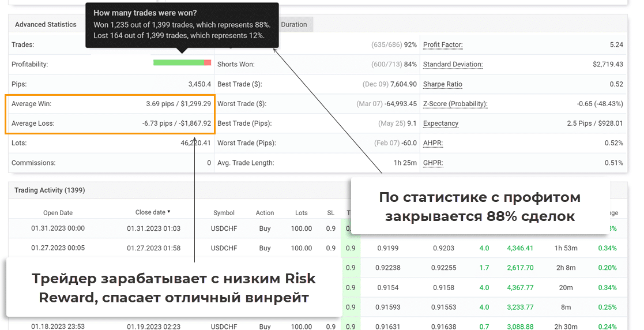Click the SL column header
Image resolution: width=644 pixels, height=330 pixels.
pos(330,213)
